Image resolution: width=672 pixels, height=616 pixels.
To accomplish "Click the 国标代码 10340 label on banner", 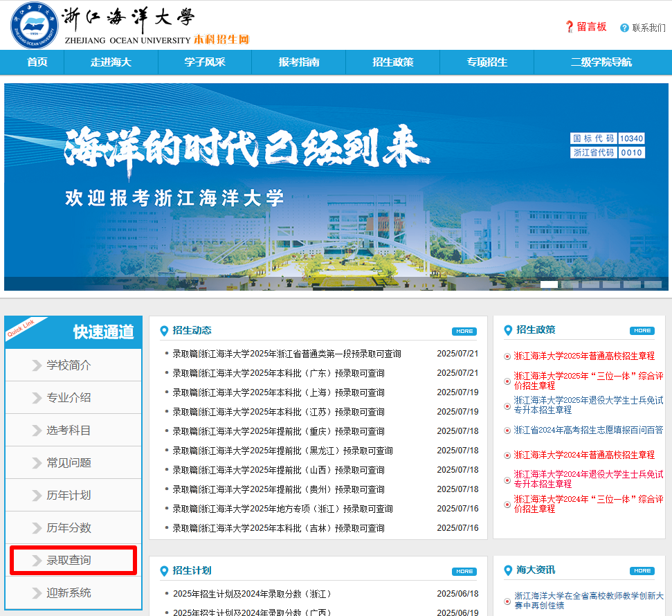I will click(607, 138).
